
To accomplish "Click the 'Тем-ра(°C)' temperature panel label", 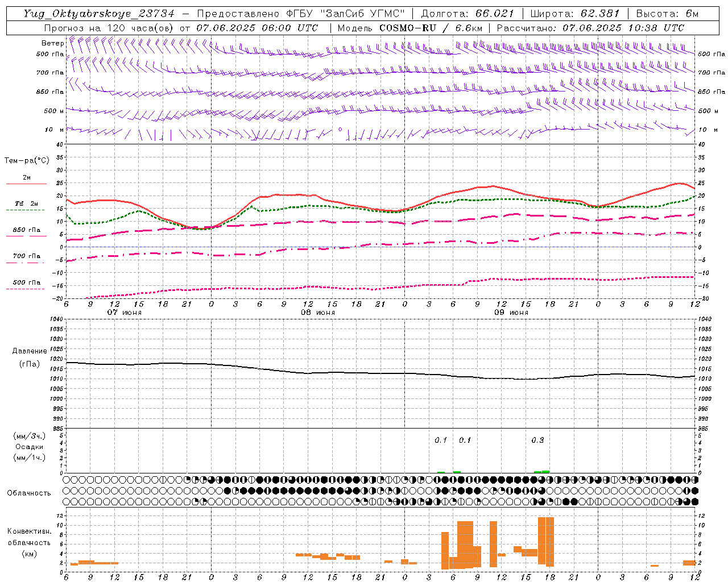I will point(27,161).
